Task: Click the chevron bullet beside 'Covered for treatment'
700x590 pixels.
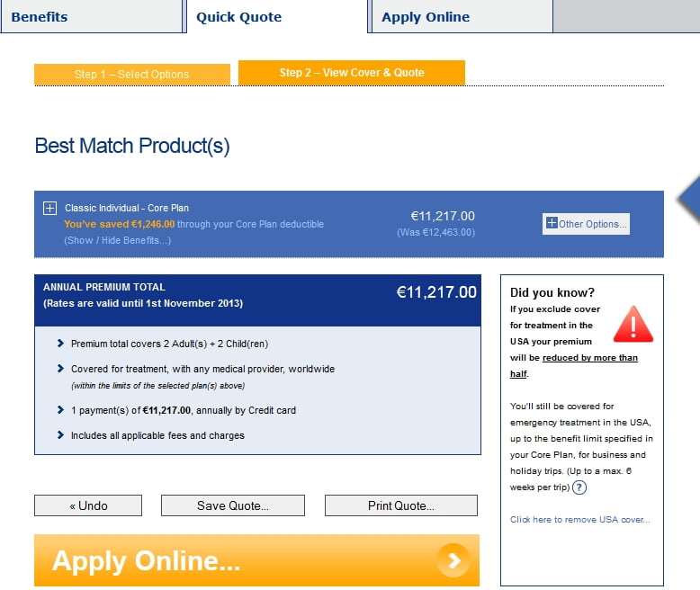Action: coord(60,369)
